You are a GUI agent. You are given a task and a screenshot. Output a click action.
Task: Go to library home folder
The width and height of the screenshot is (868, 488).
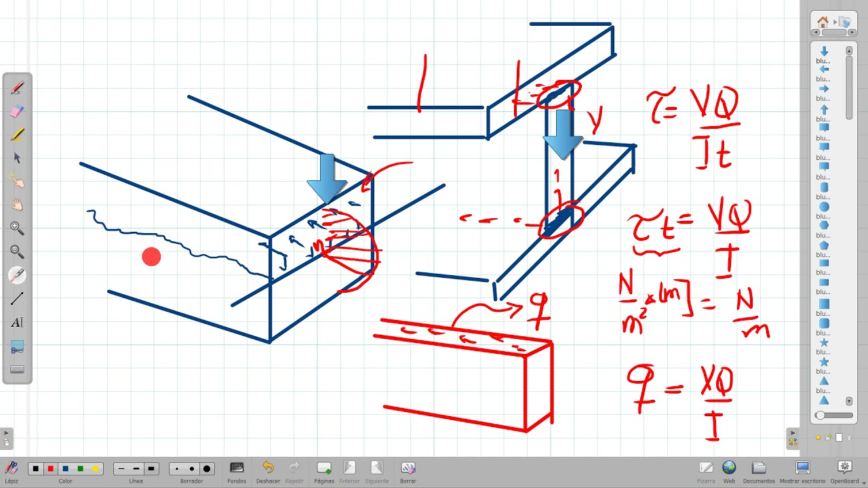coord(823,22)
